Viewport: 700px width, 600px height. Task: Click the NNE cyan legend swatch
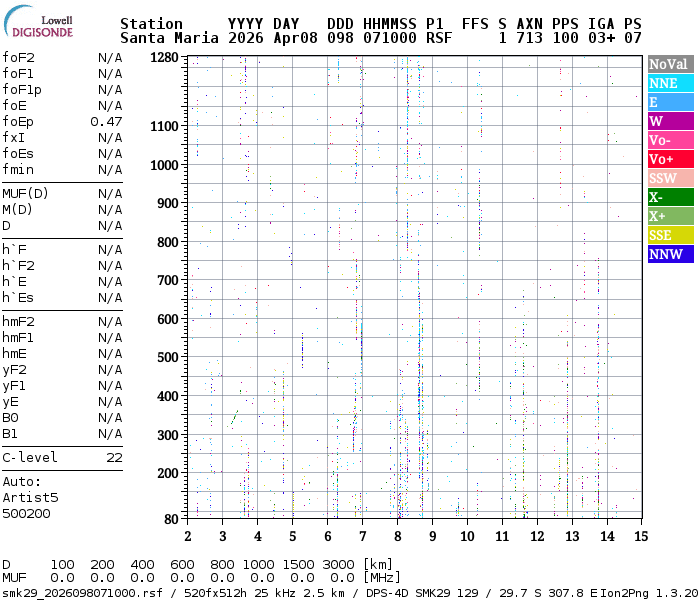tap(670, 83)
